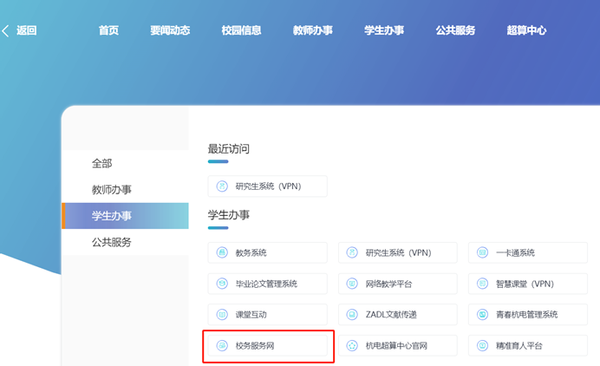This screenshot has height=366, width=600.
Task: Click the 网络教学平台 icon
Action: [x=352, y=284]
